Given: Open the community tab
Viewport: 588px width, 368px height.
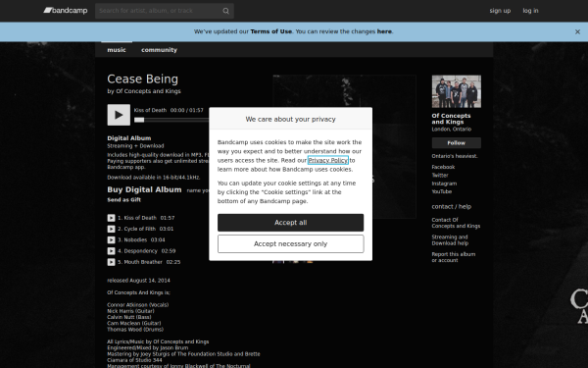Looking at the screenshot, I should click(x=159, y=50).
